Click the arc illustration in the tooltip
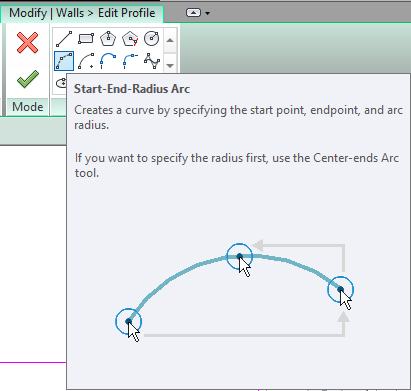Screen dimensions: 411x391 (234, 291)
